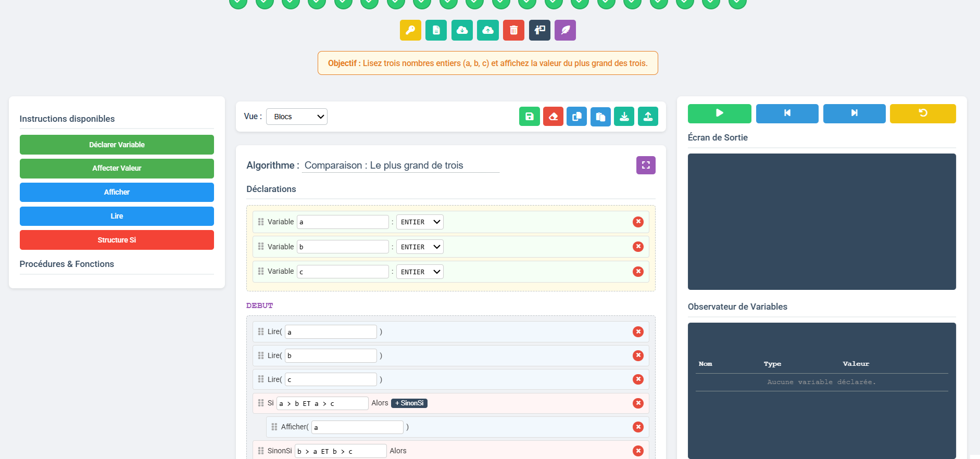Click the dark presenter teaching icon
The height and width of the screenshot is (459, 980).
click(x=539, y=30)
